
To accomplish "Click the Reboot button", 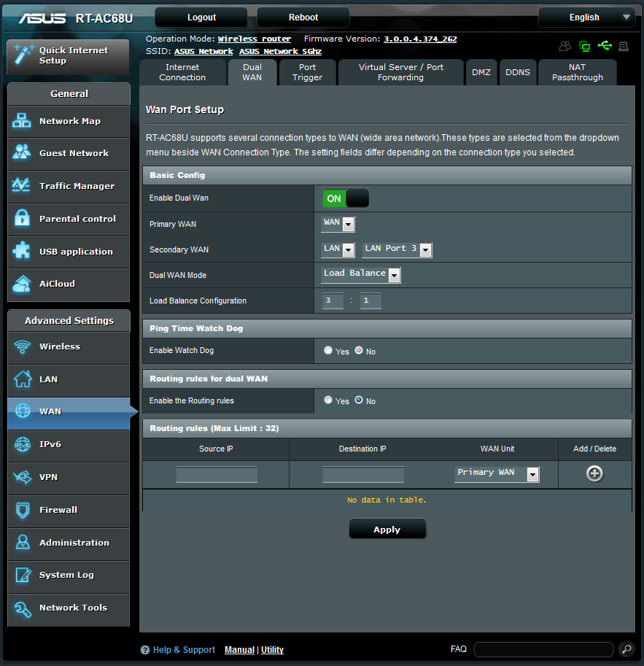I will click(x=303, y=18).
